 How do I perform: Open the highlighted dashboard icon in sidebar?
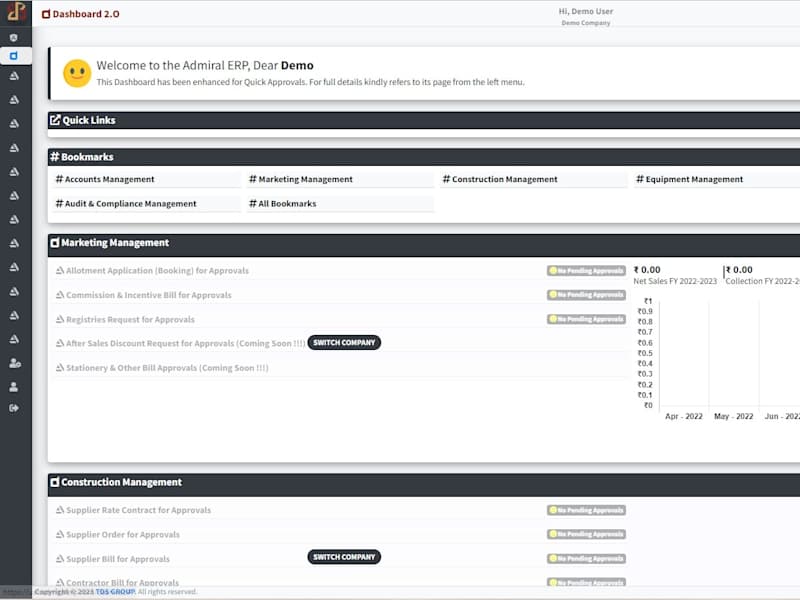pyautogui.click(x=14, y=56)
